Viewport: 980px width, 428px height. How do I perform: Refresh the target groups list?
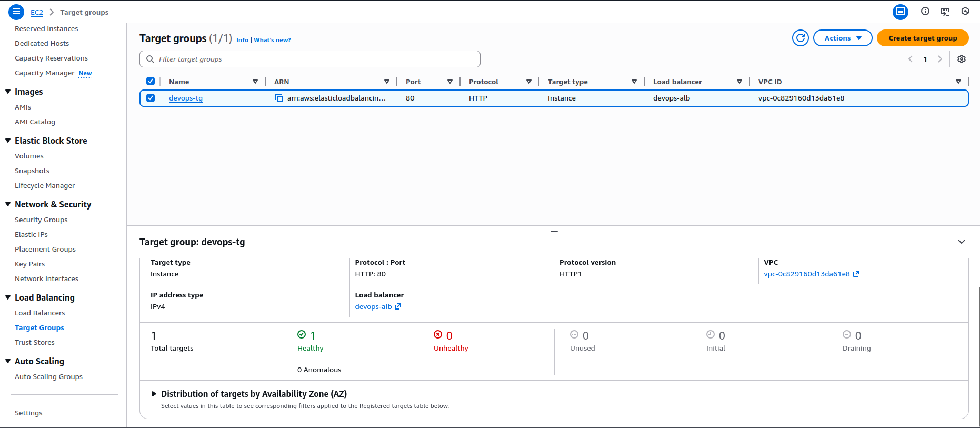click(x=801, y=38)
